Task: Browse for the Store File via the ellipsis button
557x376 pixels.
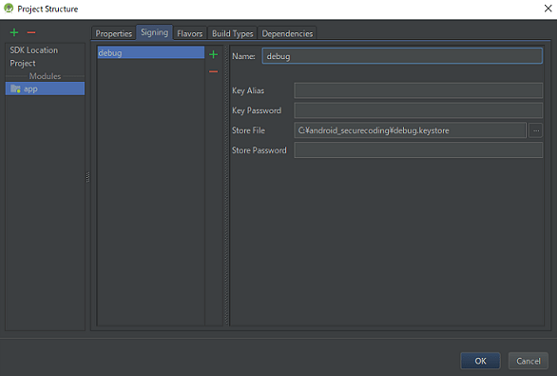Action: (536, 130)
